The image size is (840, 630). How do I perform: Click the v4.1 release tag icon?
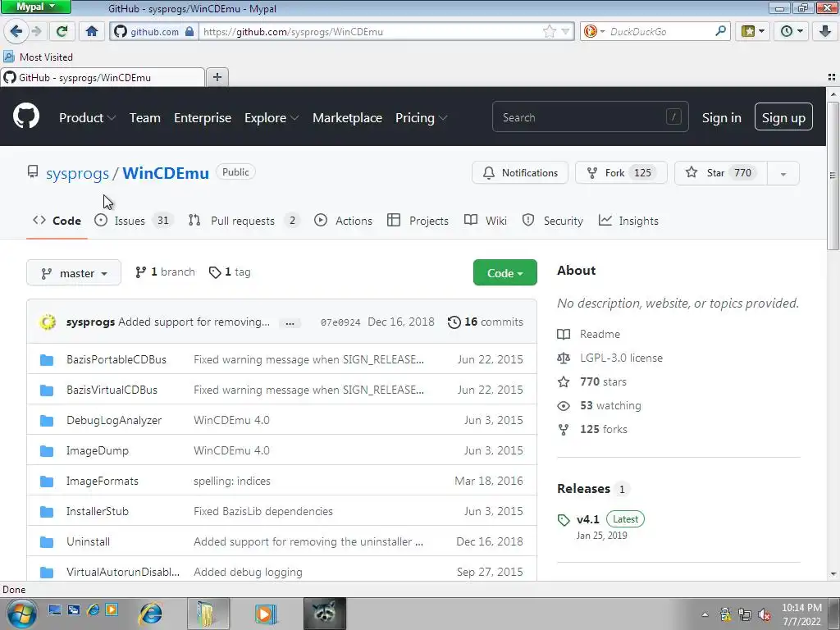click(x=564, y=519)
